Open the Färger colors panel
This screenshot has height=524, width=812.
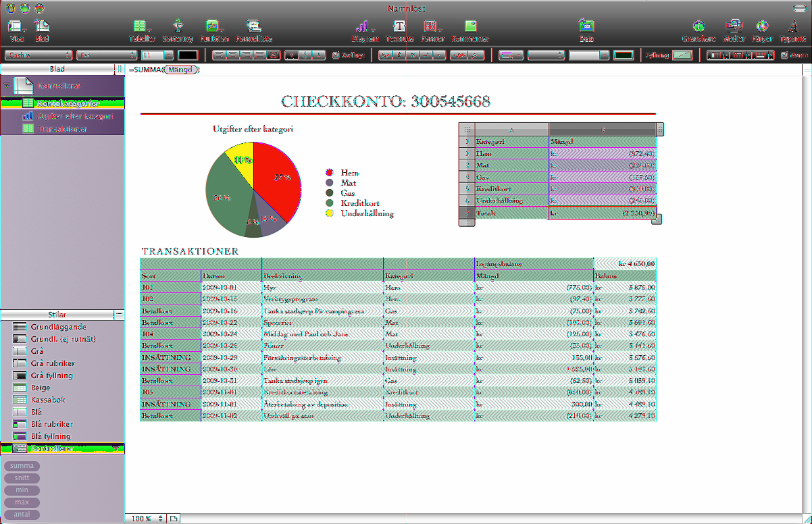tap(762, 31)
